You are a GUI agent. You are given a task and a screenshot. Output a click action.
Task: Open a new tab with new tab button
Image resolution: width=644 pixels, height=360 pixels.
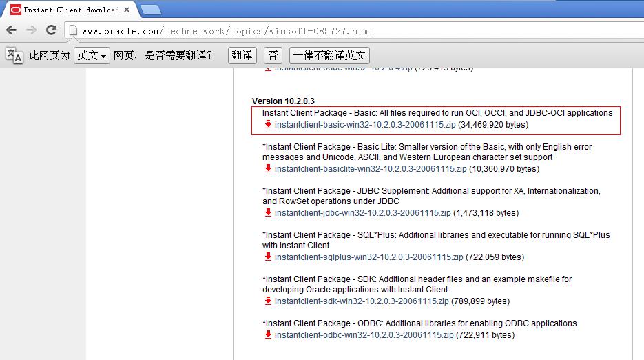pos(151,10)
